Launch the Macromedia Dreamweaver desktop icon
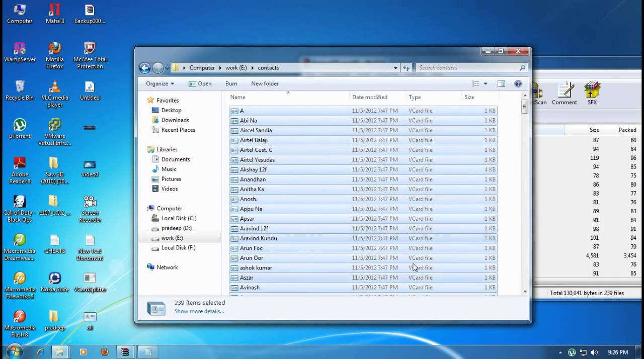This screenshot has width=644, height=359. click(x=20, y=247)
